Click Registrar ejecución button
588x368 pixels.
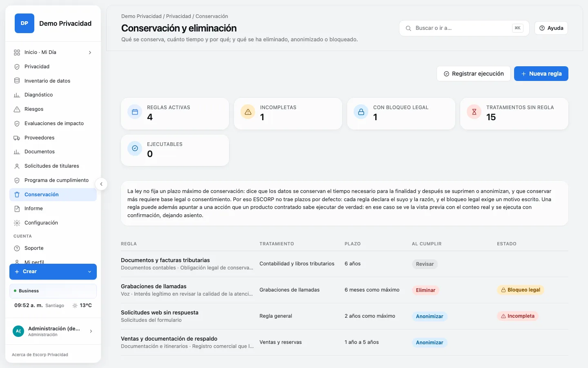click(474, 74)
